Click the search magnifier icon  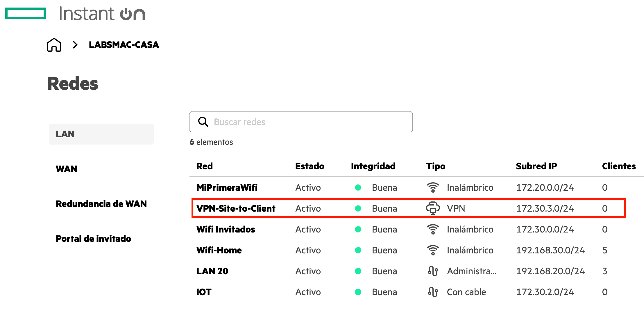(203, 122)
